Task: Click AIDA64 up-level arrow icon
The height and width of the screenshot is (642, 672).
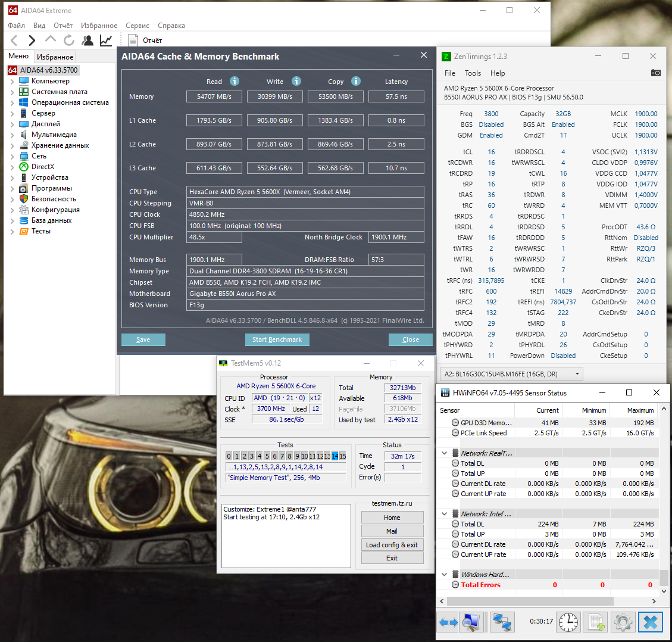Action: [51, 39]
